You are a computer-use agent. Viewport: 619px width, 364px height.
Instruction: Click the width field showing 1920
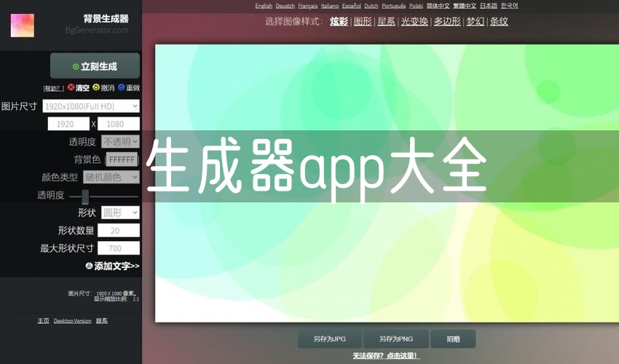(x=68, y=124)
